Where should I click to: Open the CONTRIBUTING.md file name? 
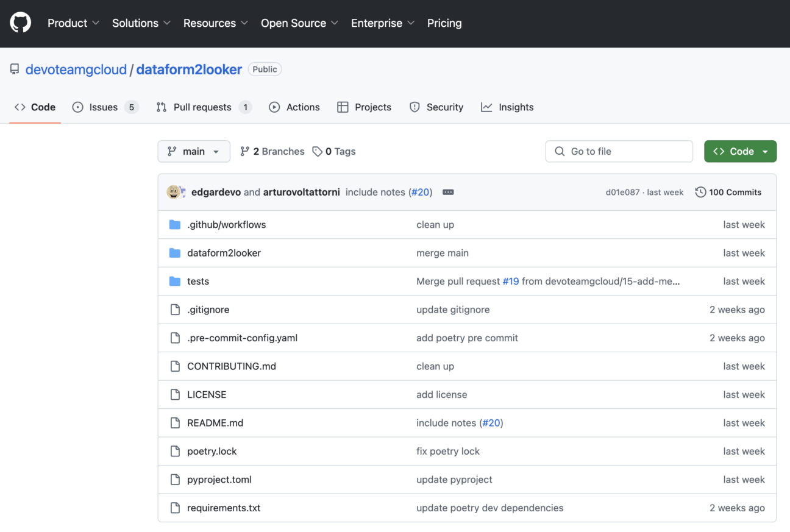click(x=232, y=366)
